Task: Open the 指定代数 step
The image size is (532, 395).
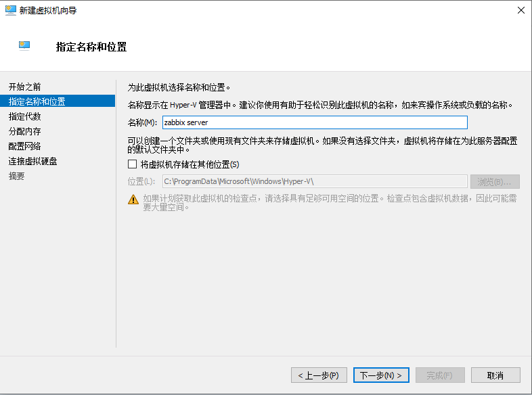Action: pos(25,116)
